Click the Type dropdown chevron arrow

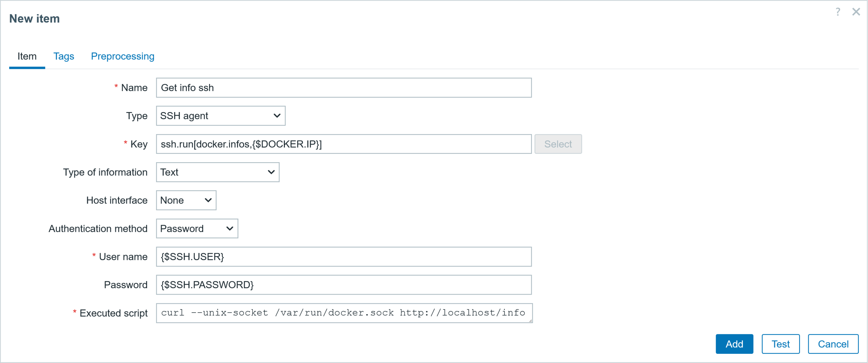[x=277, y=116]
